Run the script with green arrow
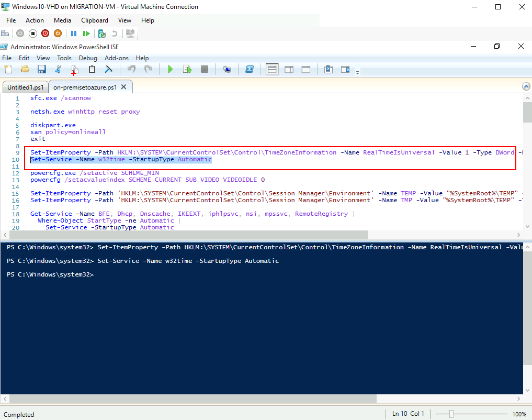 170,69
